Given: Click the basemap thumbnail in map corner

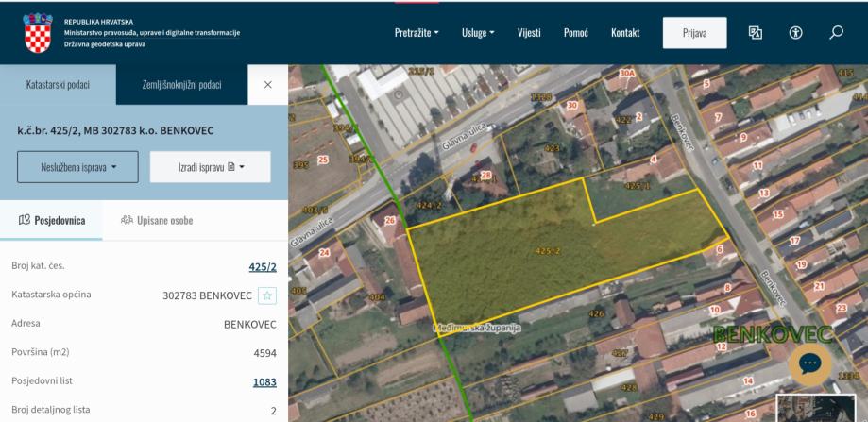Looking at the screenshot, I should (816, 408).
